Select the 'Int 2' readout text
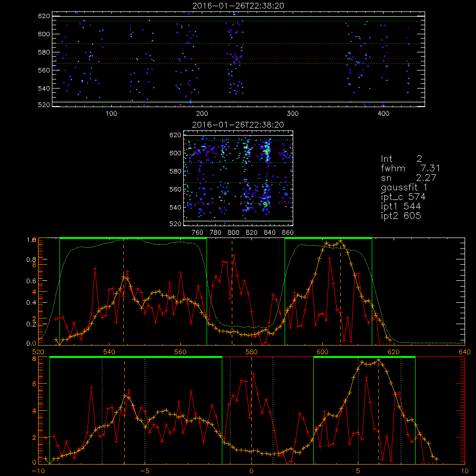This screenshot has height=476, width=476. pyautogui.click(x=401, y=159)
